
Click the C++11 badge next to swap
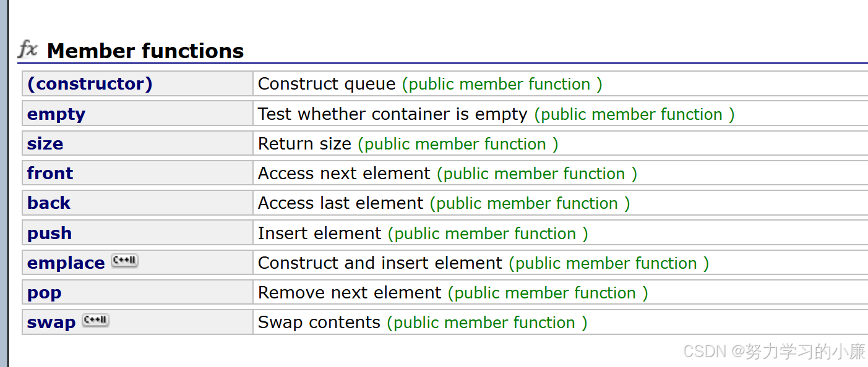coord(95,321)
